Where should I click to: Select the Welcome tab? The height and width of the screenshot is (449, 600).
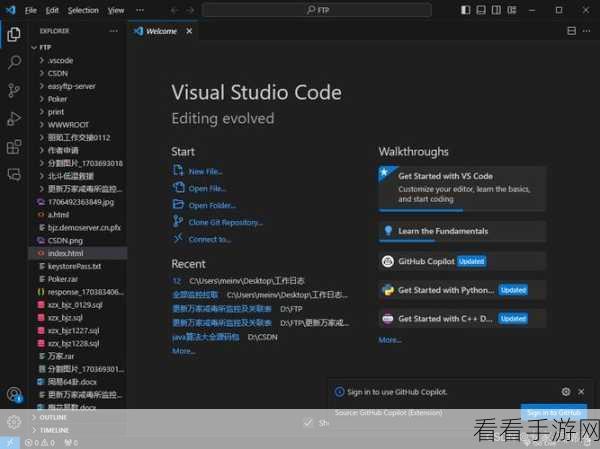[161, 31]
